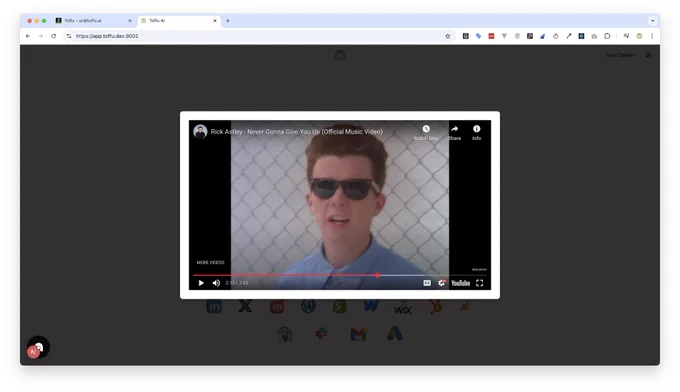The width and height of the screenshot is (680, 392).
Task: Select the Wix integration icon
Action: coord(402,308)
